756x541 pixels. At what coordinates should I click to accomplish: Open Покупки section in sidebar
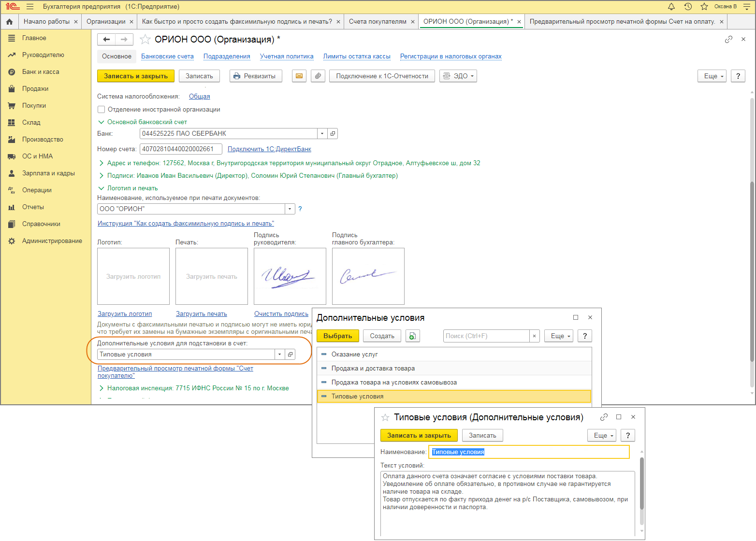tap(34, 106)
